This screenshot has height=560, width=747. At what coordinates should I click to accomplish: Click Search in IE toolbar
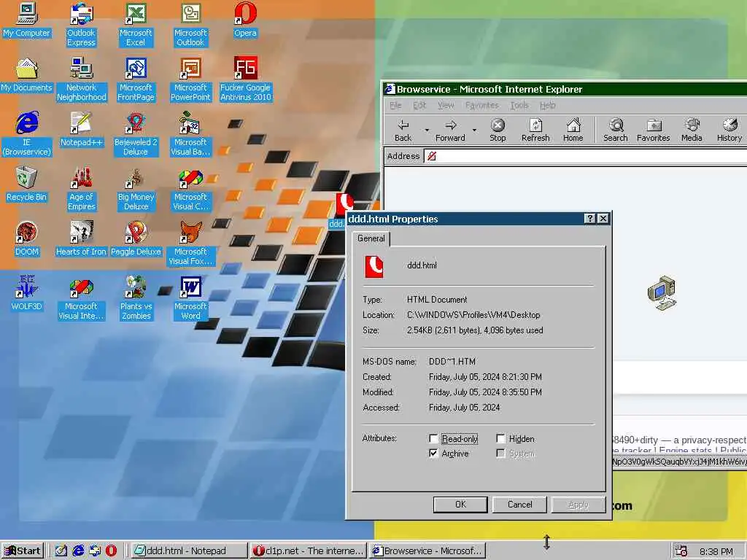[x=616, y=130]
